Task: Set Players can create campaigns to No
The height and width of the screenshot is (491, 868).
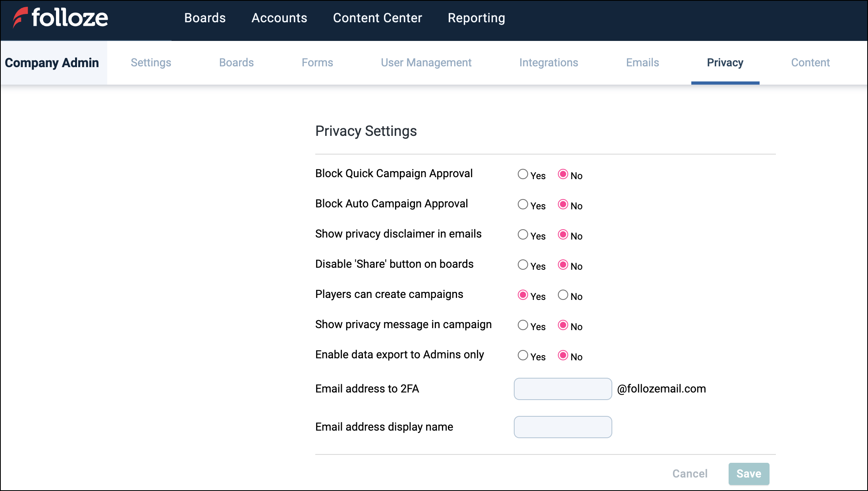Action: click(563, 295)
